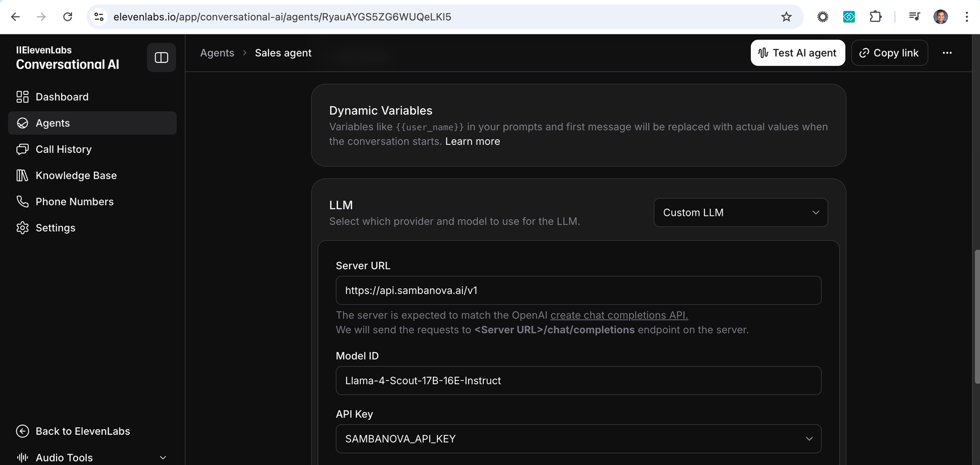980x465 pixels.
Task: Click the Copy link button
Action: tap(889, 53)
